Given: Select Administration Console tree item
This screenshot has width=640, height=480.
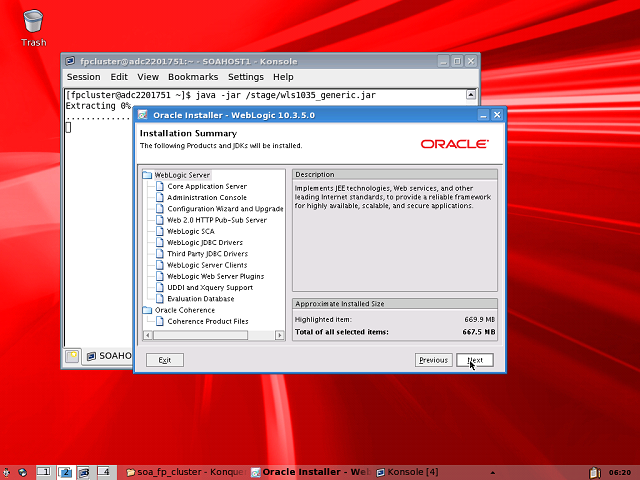Looking at the screenshot, I should click(207, 198).
